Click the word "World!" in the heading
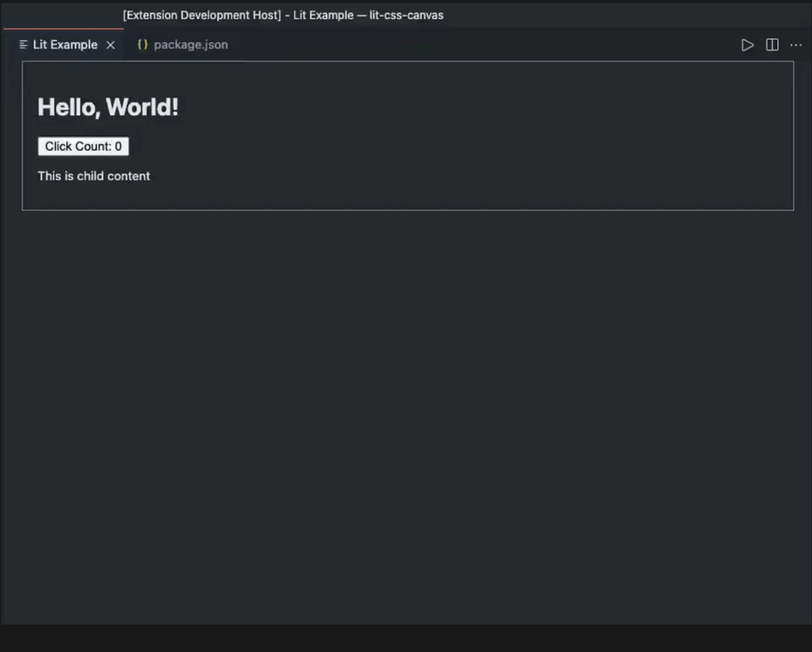This screenshot has height=652, width=812. click(142, 108)
